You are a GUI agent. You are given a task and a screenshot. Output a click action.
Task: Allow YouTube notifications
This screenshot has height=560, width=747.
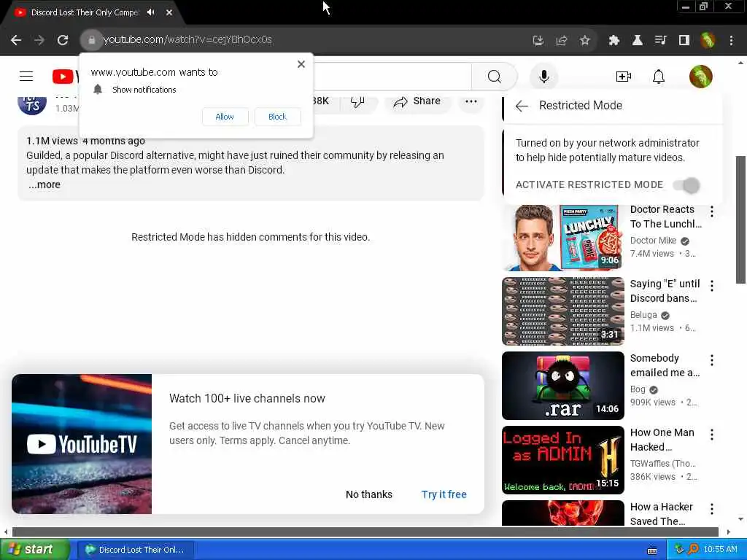pos(225,117)
